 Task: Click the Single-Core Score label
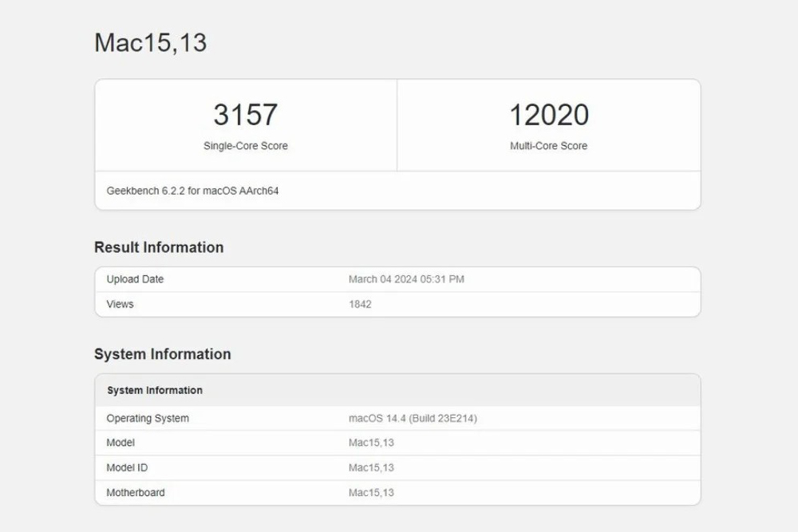pos(245,146)
